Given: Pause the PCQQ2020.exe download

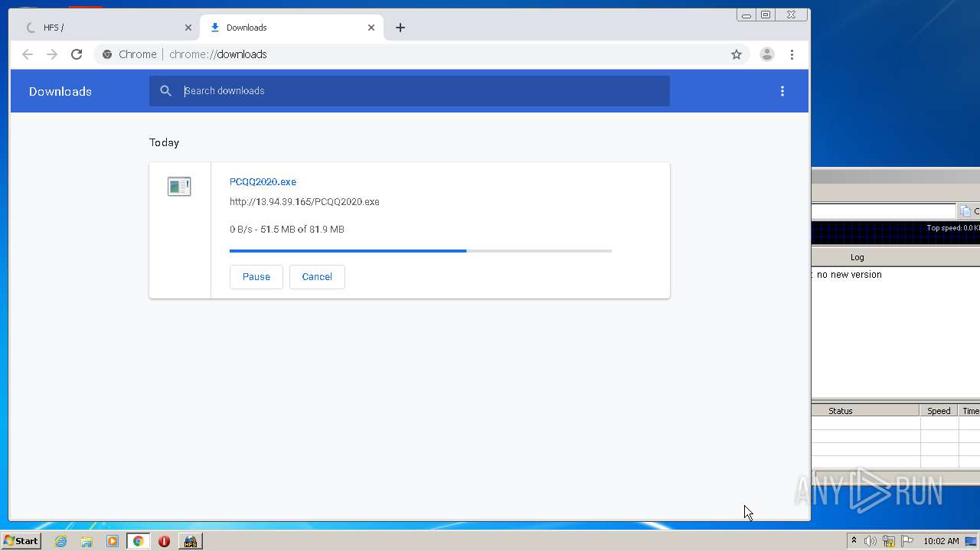Looking at the screenshot, I should (256, 277).
